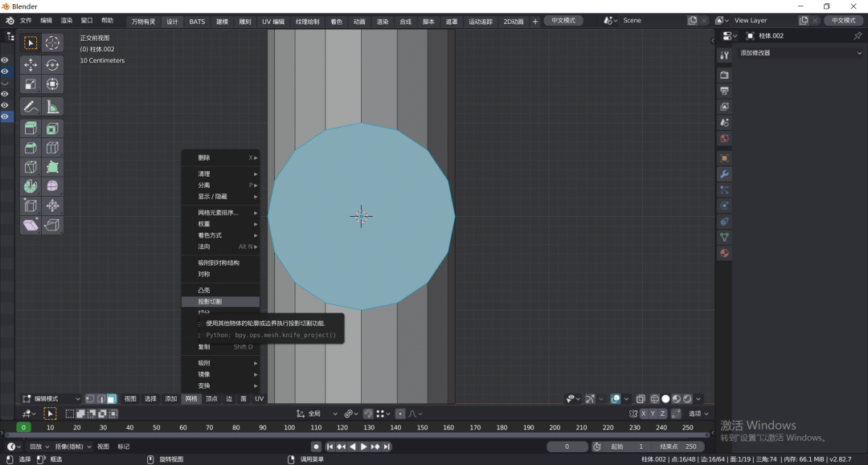Switch to face select mode
The image size is (868, 465).
tap(112, 398)
